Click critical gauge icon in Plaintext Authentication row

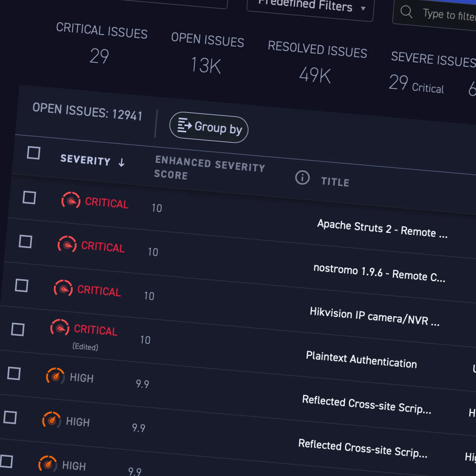60,328
